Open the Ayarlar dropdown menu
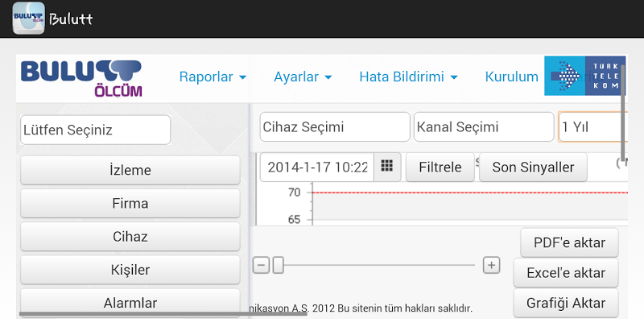 coord(303,77)
